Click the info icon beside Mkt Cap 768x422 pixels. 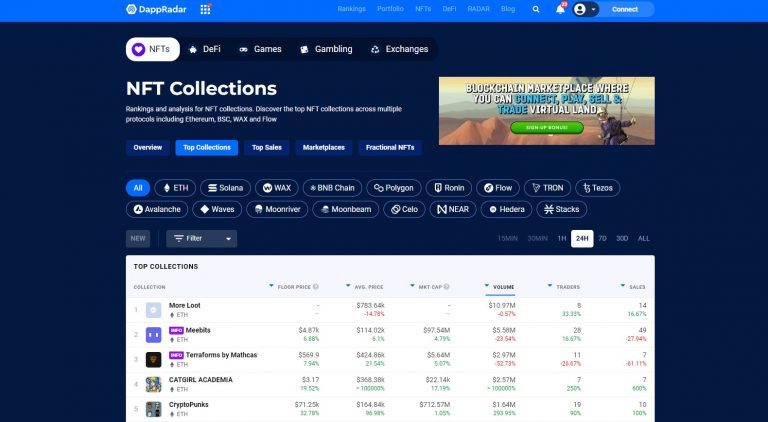point(446,287)
